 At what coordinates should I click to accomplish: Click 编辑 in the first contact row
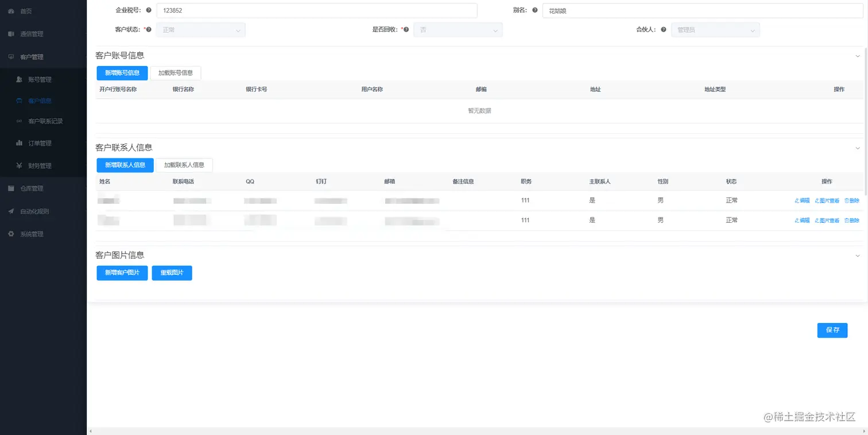[x=802, y=201]
